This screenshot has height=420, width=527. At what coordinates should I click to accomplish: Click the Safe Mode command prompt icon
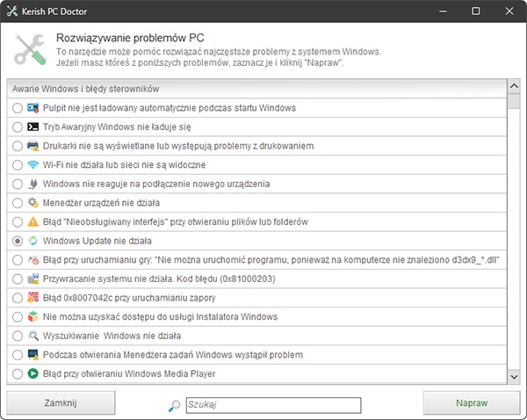(x=33, y=127)
